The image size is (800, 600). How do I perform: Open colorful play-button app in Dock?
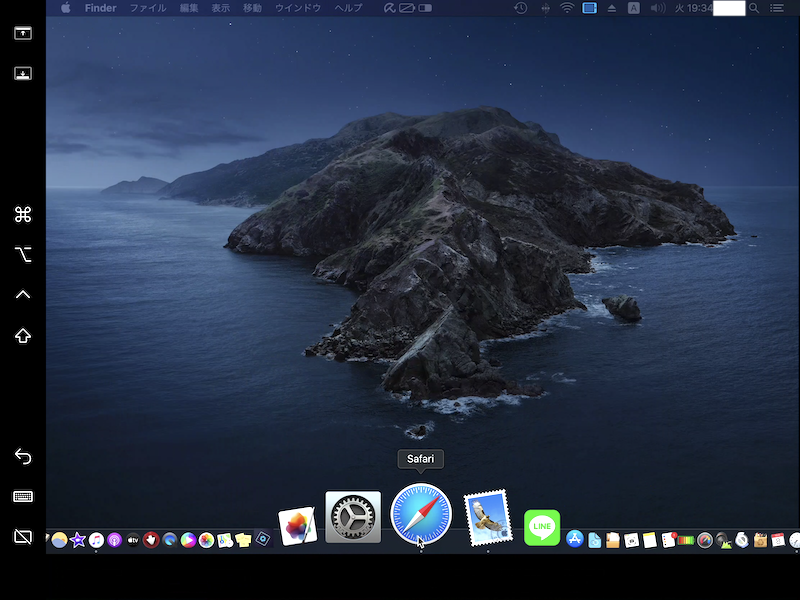(188, 540)
